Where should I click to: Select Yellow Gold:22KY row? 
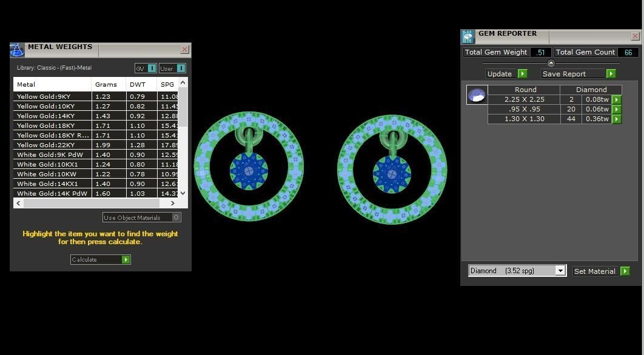(x=96, y=145)
